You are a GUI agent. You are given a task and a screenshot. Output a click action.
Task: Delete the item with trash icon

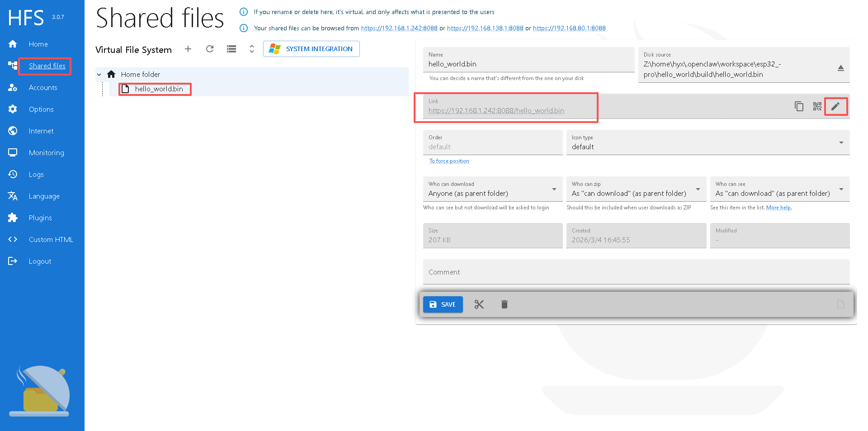click(x=505, y=304)
